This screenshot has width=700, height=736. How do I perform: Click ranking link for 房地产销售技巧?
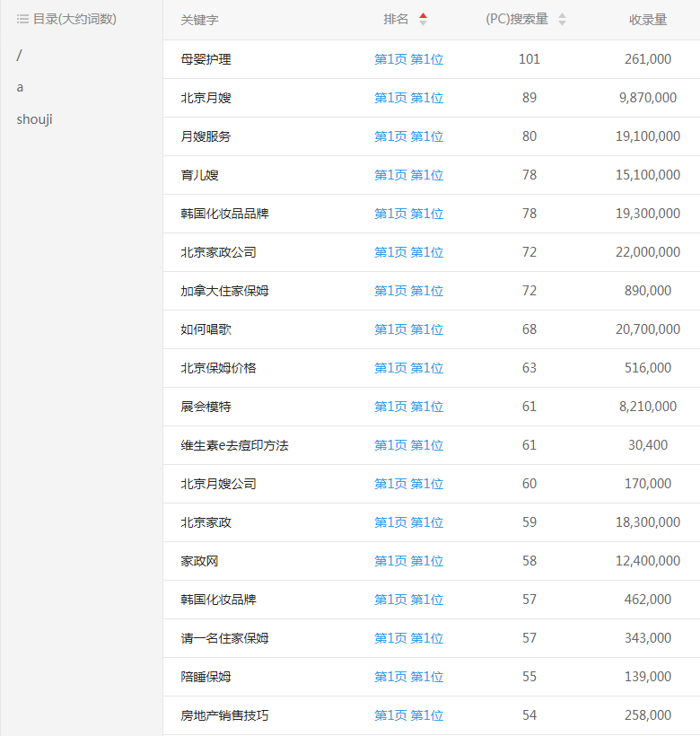click(x=408, y=715)
